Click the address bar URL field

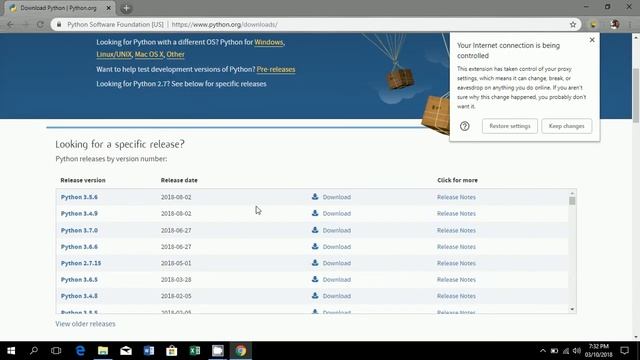[x=314, y=24]
